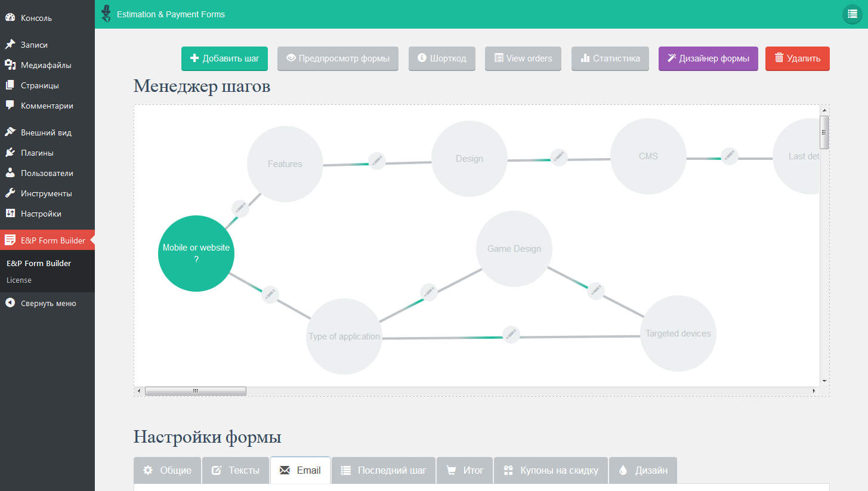
Task: Collapse the sidebar with Свернуть меню
Action: (48, 303)
